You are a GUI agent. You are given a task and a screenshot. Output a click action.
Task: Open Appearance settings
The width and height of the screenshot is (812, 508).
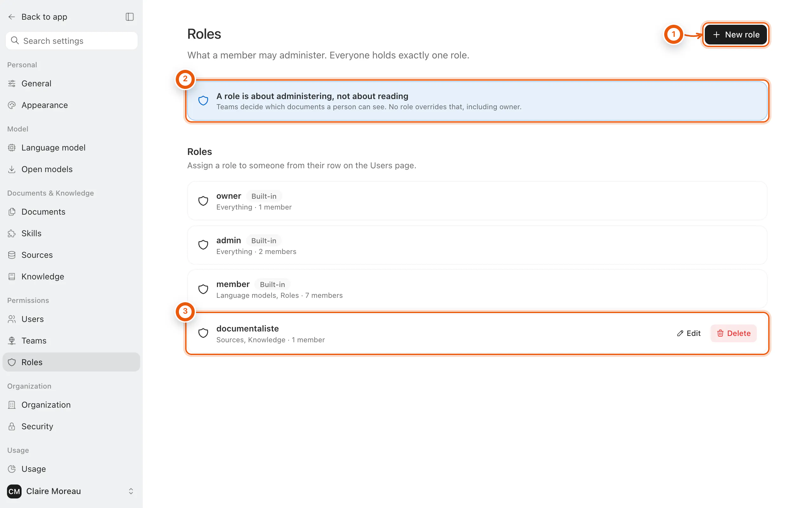click(x=71, y=105)
